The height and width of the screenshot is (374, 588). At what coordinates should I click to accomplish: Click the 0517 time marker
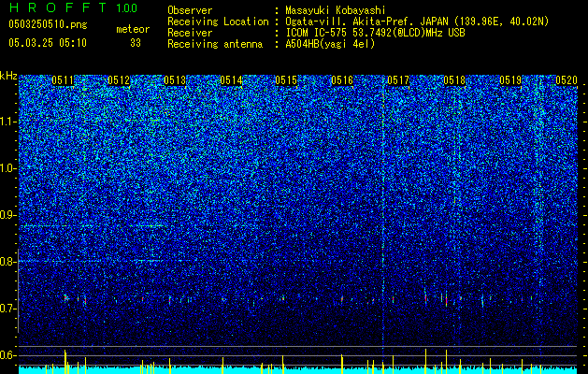(398, 80)
